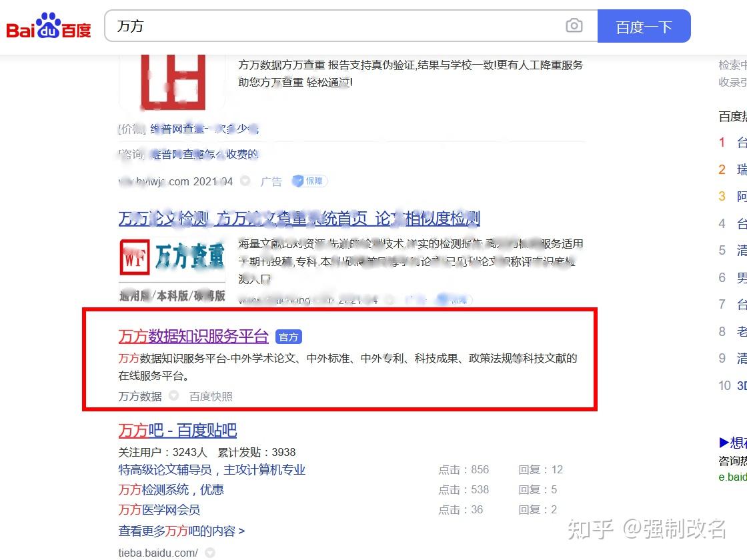Expand dropdown icon beside tieba.baidu.com/
This screenshot has height=560, width=747.
point(209,553)
